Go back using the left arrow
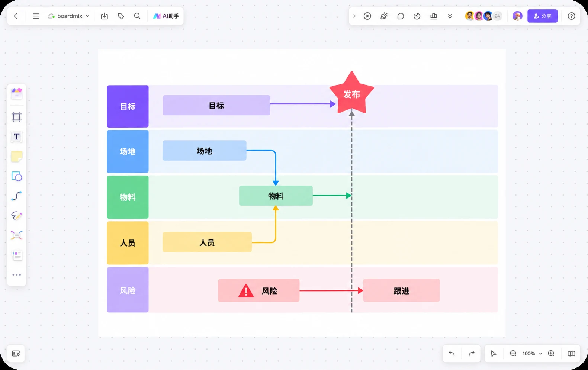This screenshot has width=588, height=370. 16,16
